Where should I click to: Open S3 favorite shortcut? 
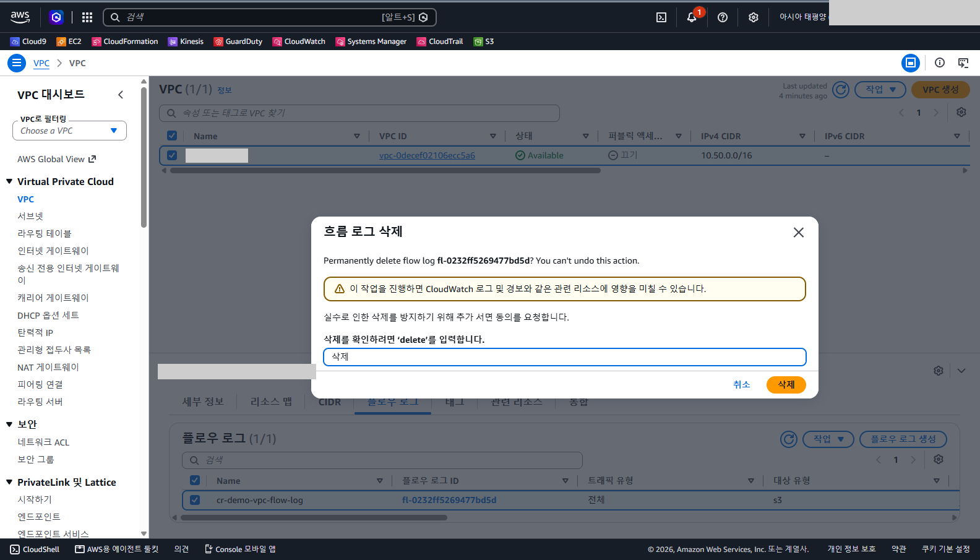[484, 41]
